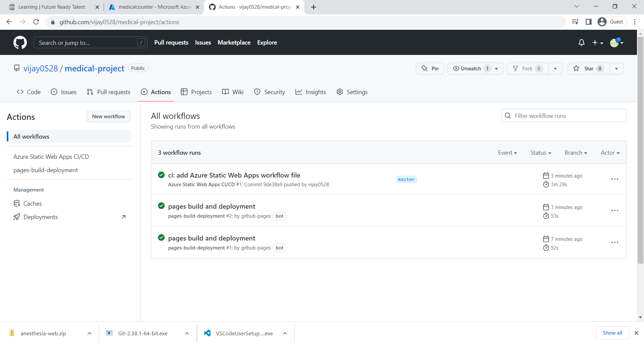Click the lock icon in address bar
This screenshot has width=644, height=345.
click(53, 22)
